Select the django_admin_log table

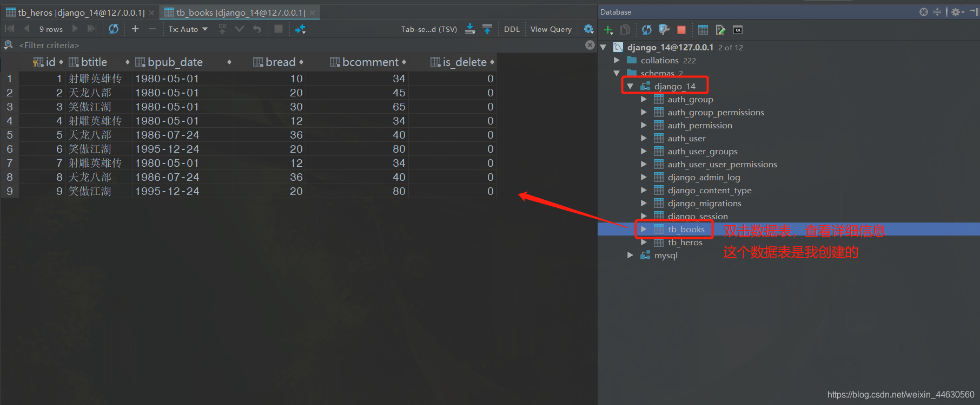tap(704, 177)
